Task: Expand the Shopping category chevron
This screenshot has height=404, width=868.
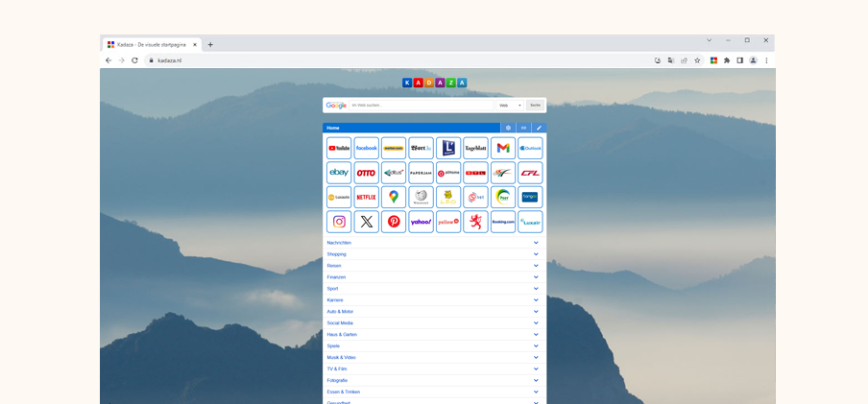Action: tap(536, 254)
